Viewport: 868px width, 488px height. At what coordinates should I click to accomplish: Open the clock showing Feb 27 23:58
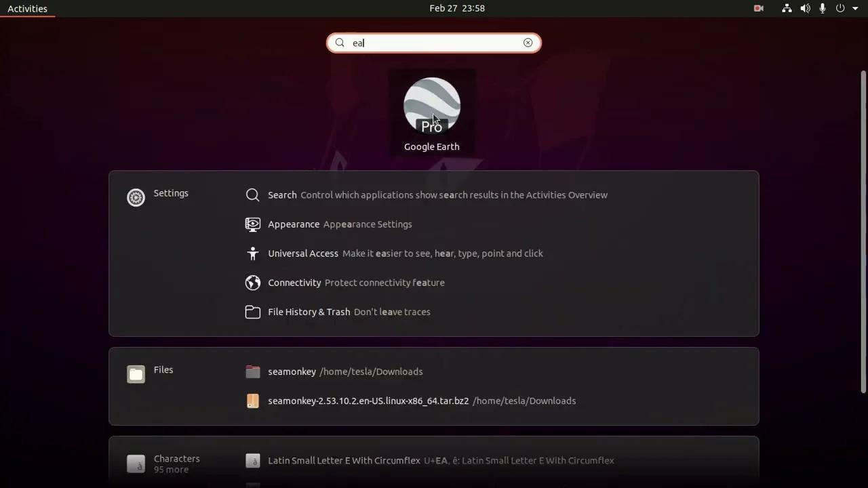[x=457, y=8]
